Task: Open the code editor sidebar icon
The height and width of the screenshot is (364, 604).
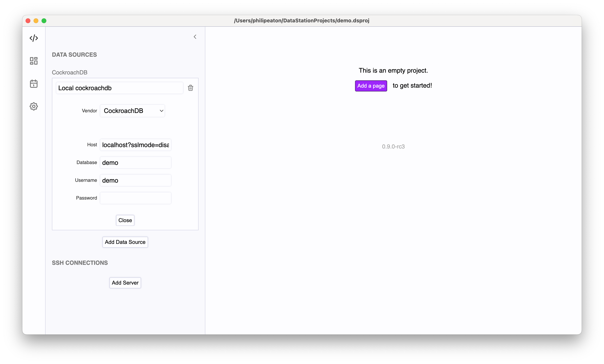Action: click(x=34, y=38)
